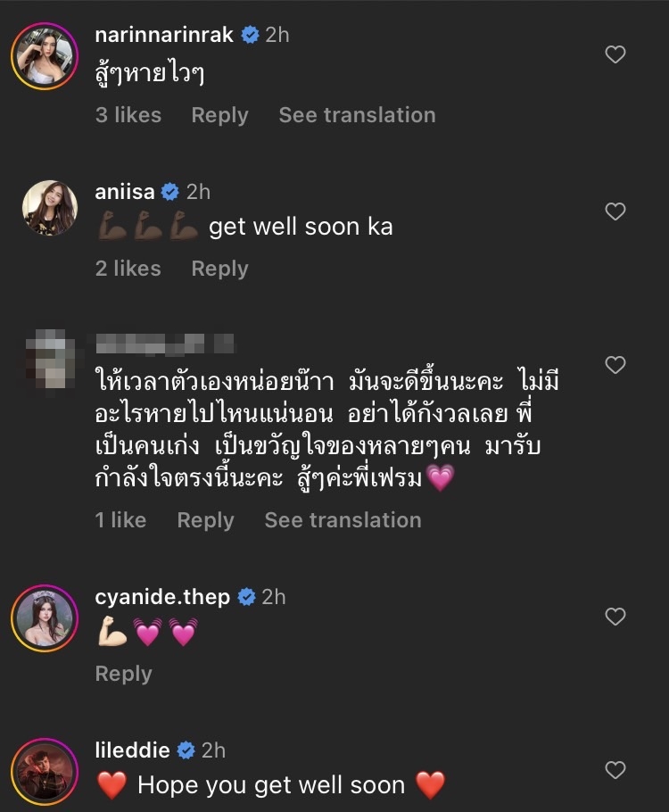Like narinnarinrak's comment with the heart

[x=615, y=55]
